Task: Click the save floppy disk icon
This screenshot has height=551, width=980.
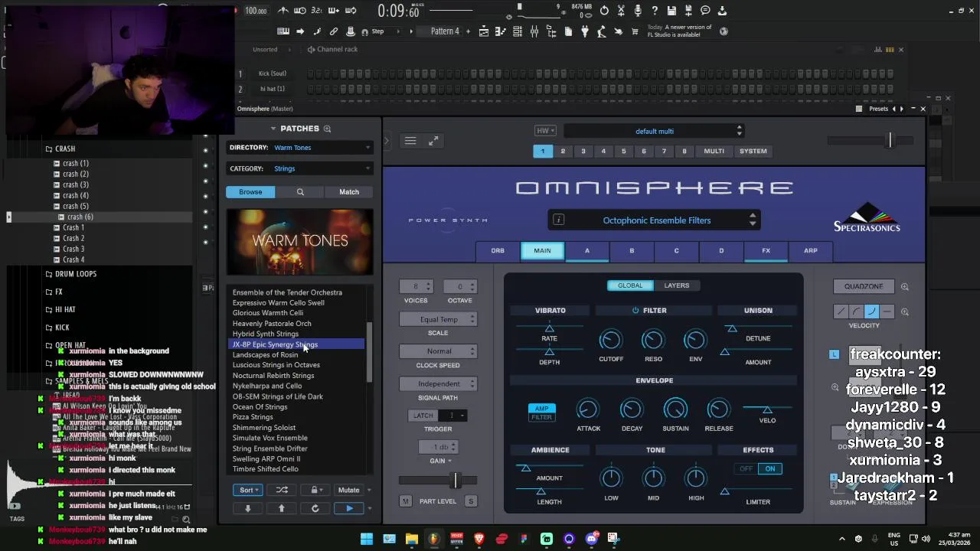Action: [671, 11]
